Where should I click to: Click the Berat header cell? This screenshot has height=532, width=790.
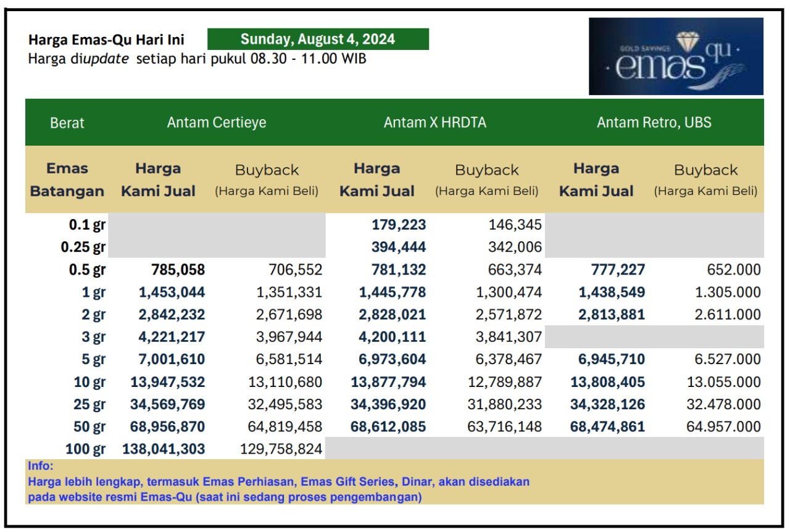[x=67, y=122]
